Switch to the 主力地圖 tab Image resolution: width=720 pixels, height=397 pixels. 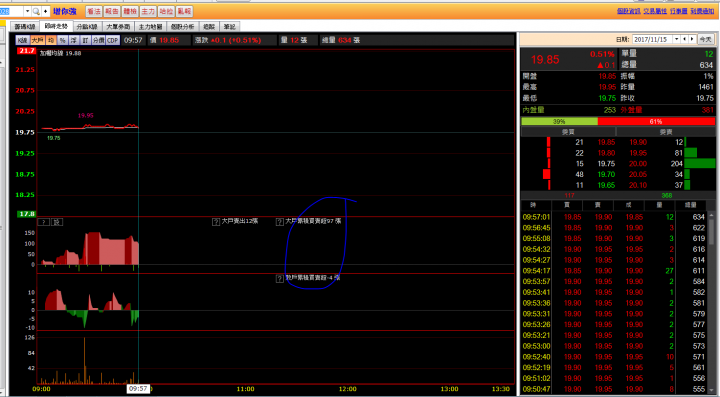pos(150,27)
